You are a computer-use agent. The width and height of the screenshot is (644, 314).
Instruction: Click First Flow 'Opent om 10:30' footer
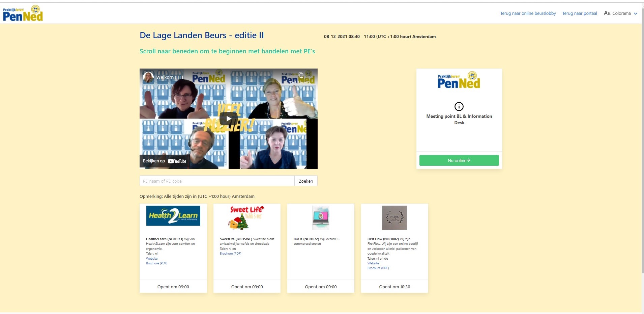(394, 287)
